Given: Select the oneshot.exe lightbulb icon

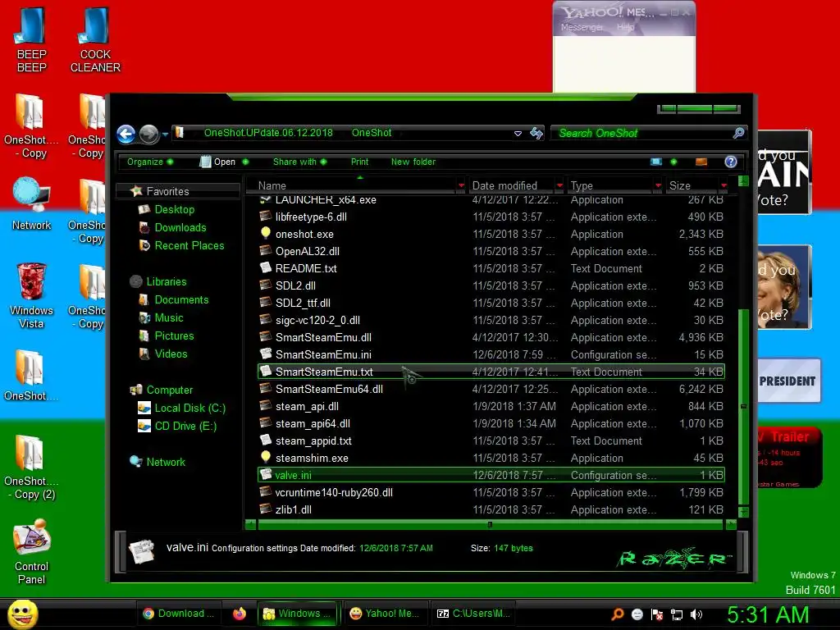Looking at the screenshot, I should pos(265,233).
